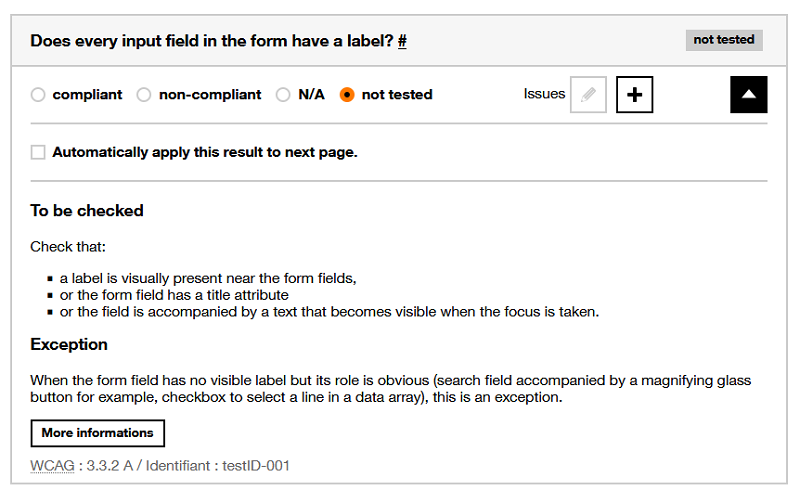Click the pencil edit issues icon

click(588, 95)
